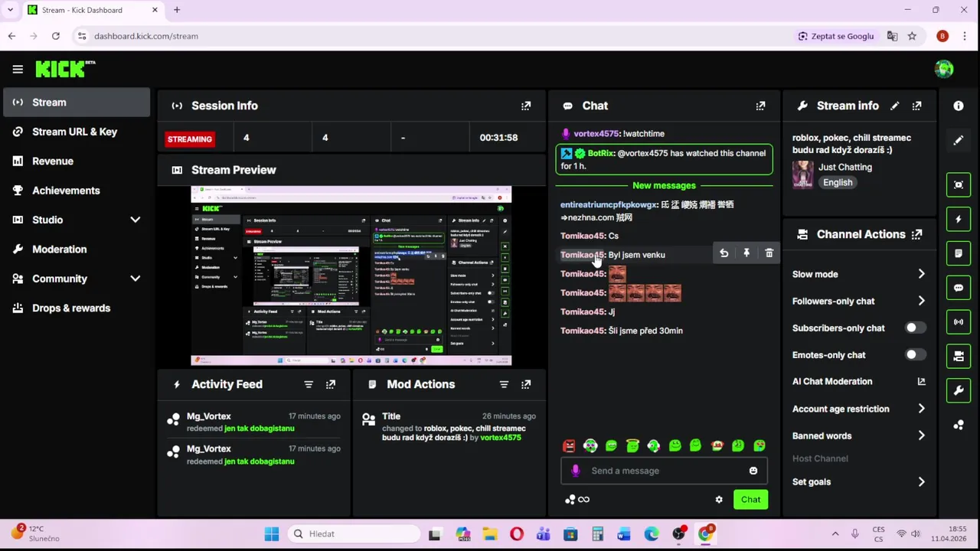
Task: Open the Revenue page
Action: [77, 161]
